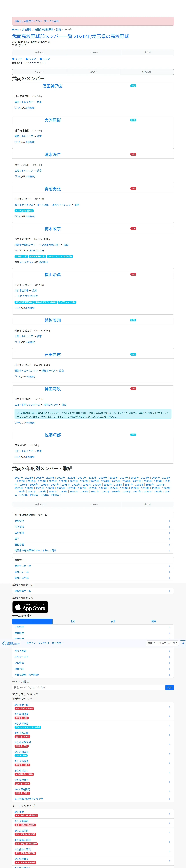Switch to the 個人成績 tab

point(147,72)
